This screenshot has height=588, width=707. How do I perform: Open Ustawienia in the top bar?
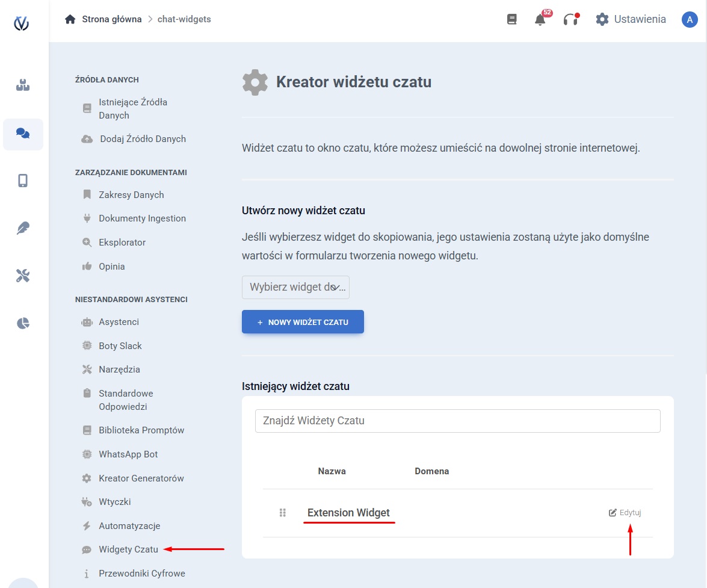pos(631,19)
